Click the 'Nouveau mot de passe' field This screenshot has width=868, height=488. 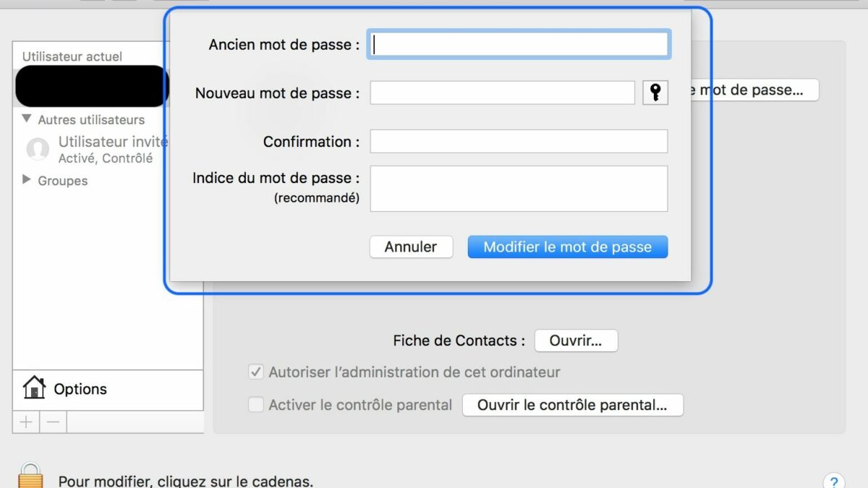click(502, 93)
